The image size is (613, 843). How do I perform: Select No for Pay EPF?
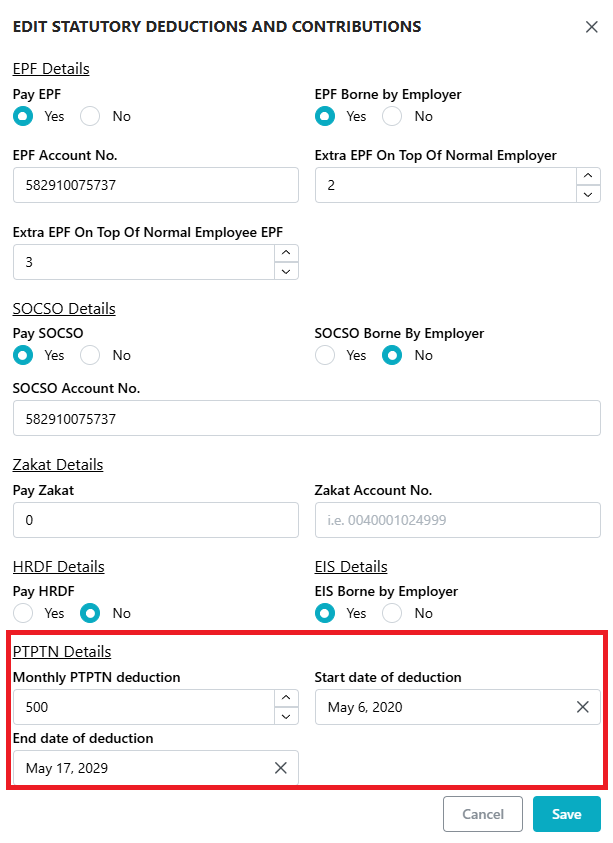(91, 116)
